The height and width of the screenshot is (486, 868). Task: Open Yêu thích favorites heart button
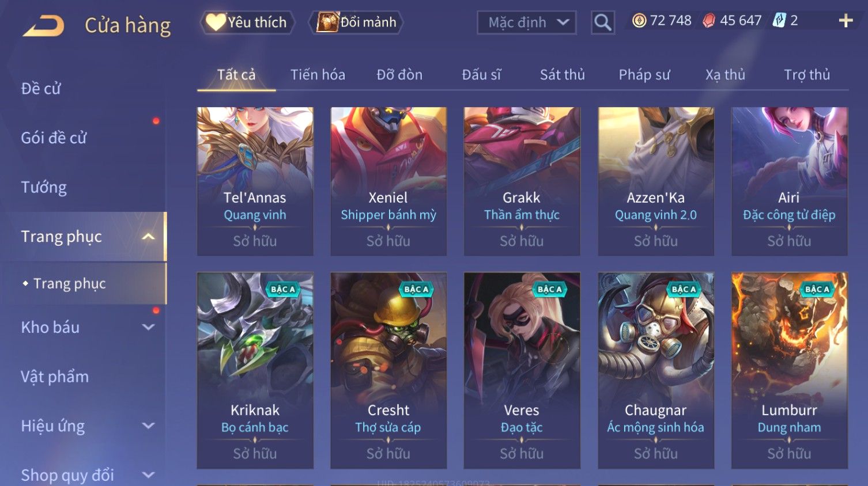pyautogui.click(x=247, y=22)
